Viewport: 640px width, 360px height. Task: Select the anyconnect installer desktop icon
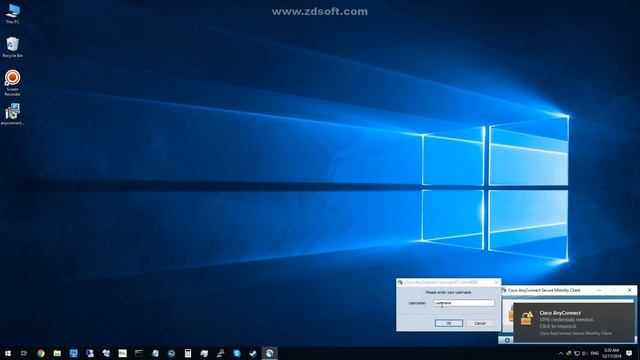(x=12, y=114)
